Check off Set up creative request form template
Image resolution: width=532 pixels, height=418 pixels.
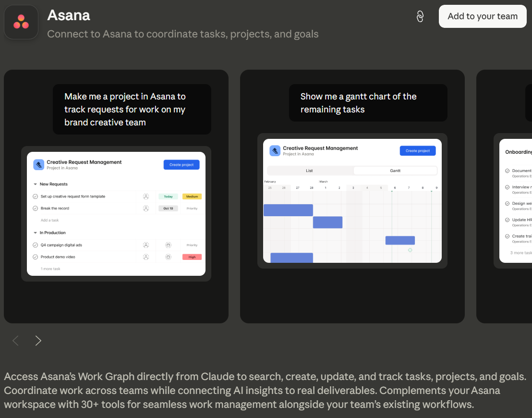[35, 197]
